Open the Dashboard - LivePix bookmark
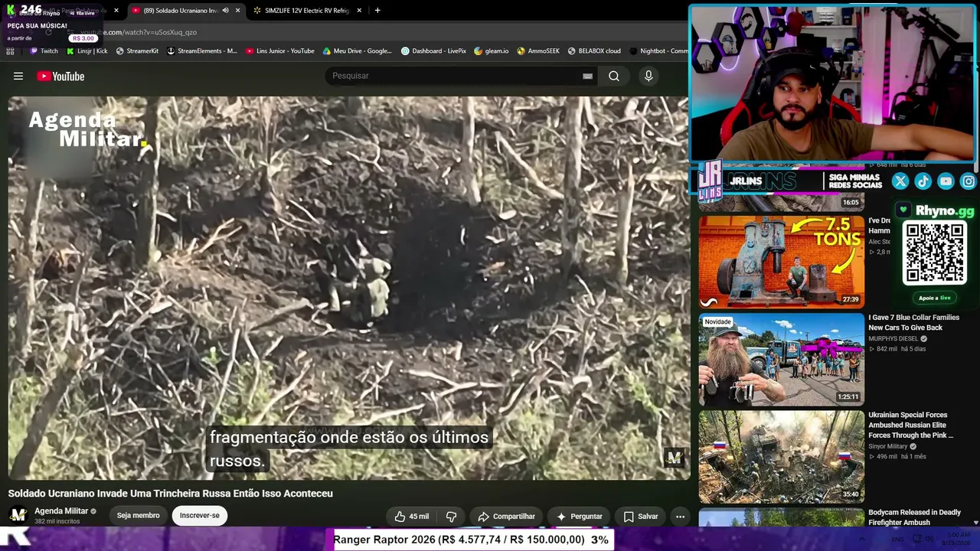 [433, 51]
